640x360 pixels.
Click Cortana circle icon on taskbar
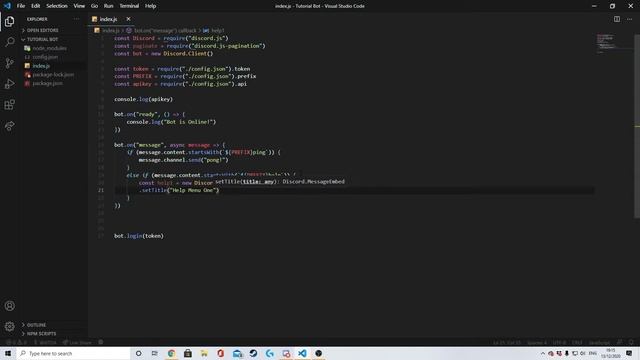pos(138,353)
